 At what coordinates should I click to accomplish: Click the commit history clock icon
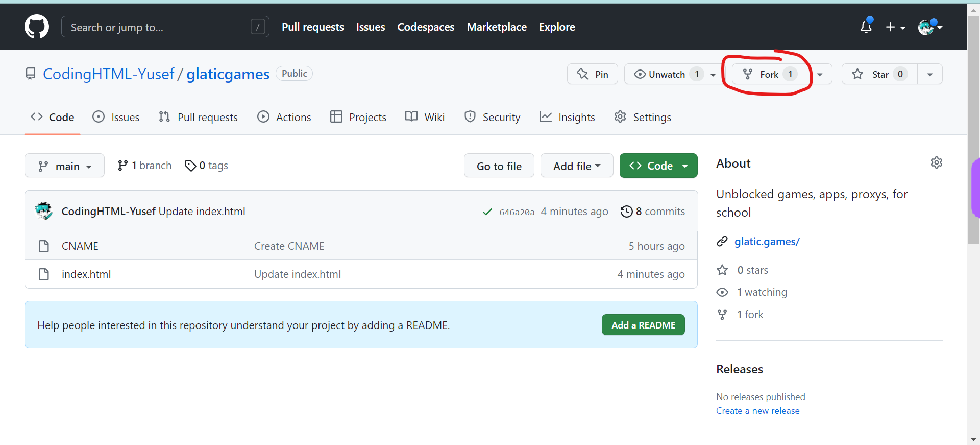626,212
